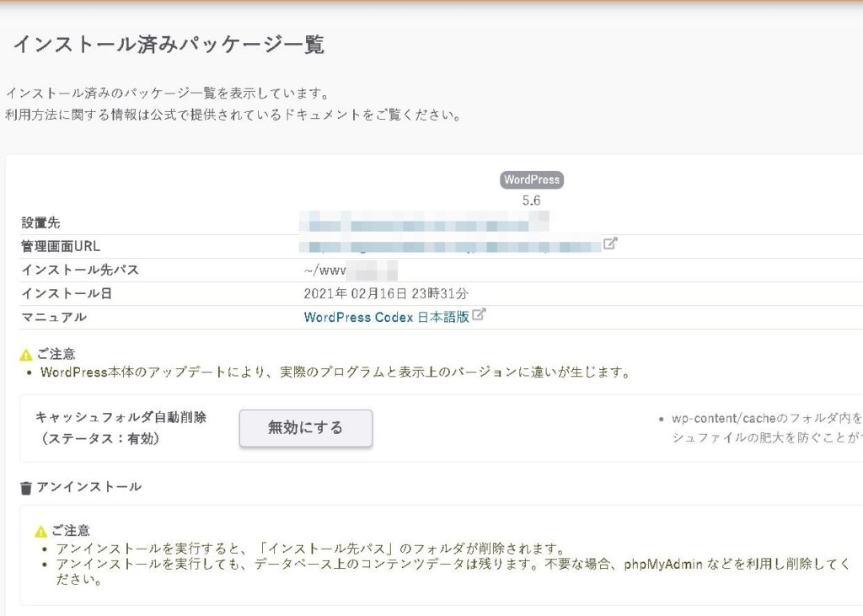Viewport: 863px width, 616px height.
Task: Click the version number 5.6
Action: pos(531,201)
